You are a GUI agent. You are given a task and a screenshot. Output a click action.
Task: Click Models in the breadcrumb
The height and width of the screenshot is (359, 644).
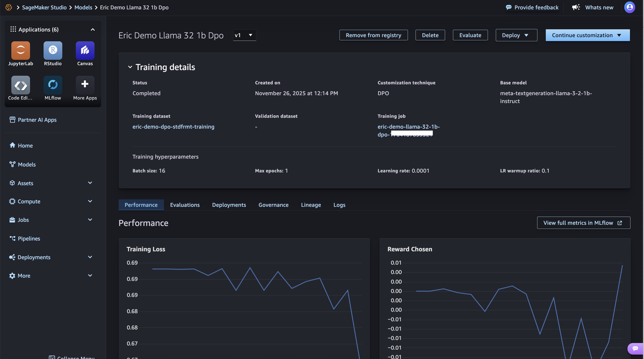click(83, 7)
